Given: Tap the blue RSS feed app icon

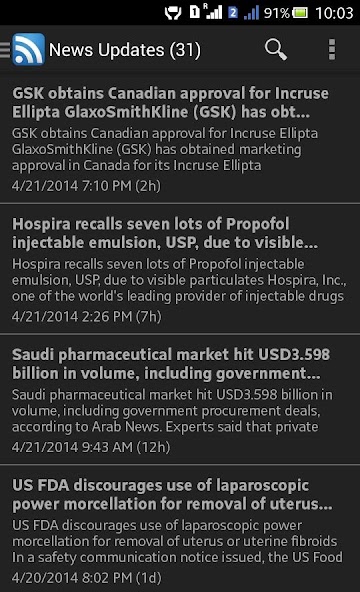Looking at the screenshot, I should pos(28,49).
